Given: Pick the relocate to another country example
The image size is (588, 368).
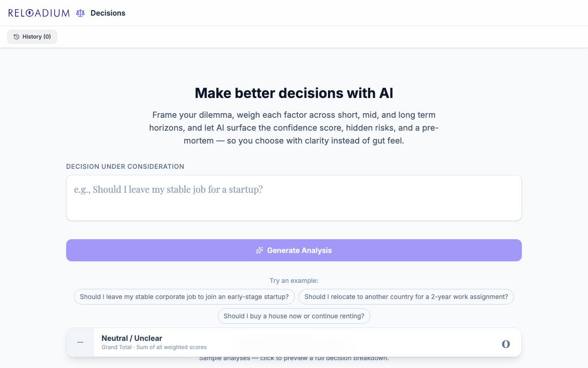Looking at the screenshot, I should 406,297.
